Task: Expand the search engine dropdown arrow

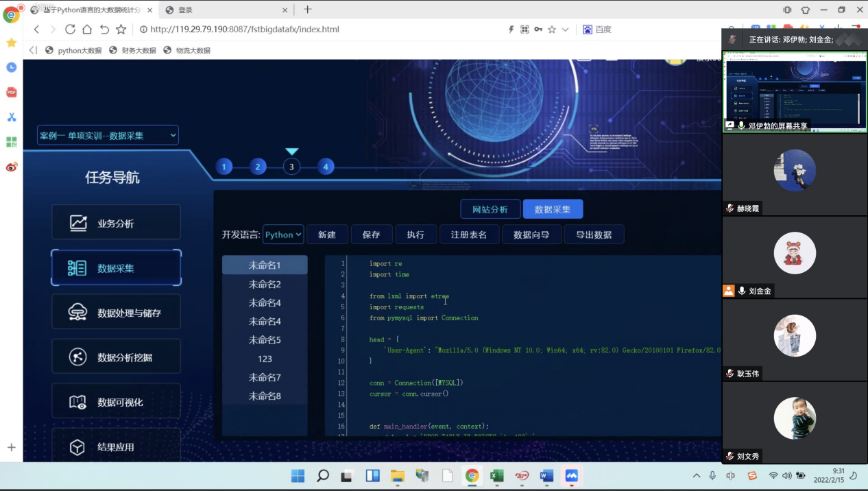Action: pyautogui.click(x=565, y=29)
